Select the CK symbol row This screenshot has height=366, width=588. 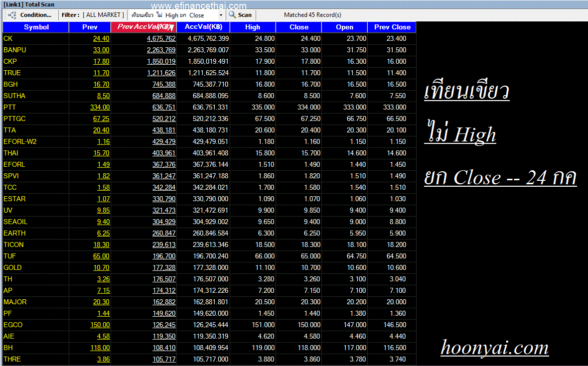[209, 38]
